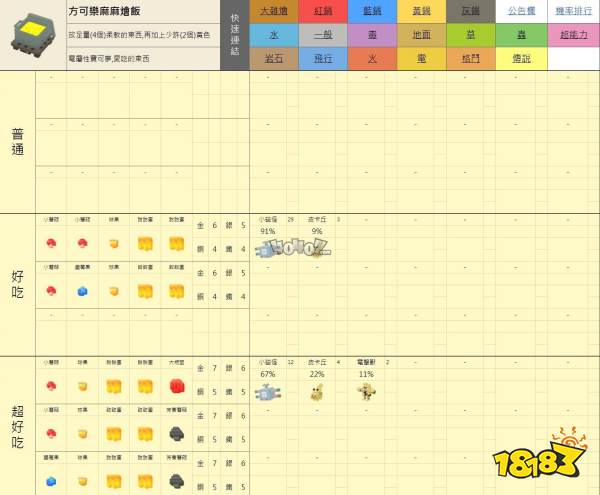
Task: Click the small apricorn in third 超好吃 recipe
Action: (x=83, y=481)
